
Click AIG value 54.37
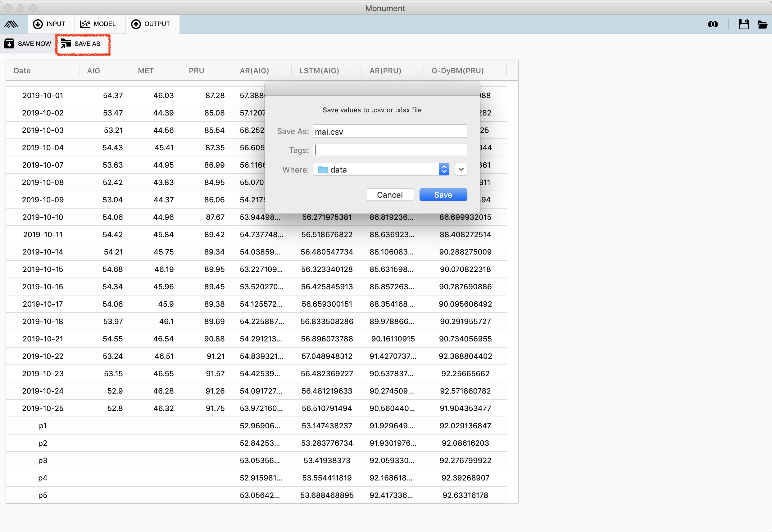tap(113, 96)
